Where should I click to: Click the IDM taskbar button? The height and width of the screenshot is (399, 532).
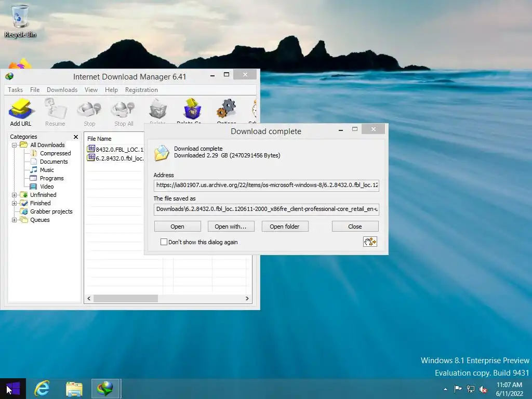[105, 389]
